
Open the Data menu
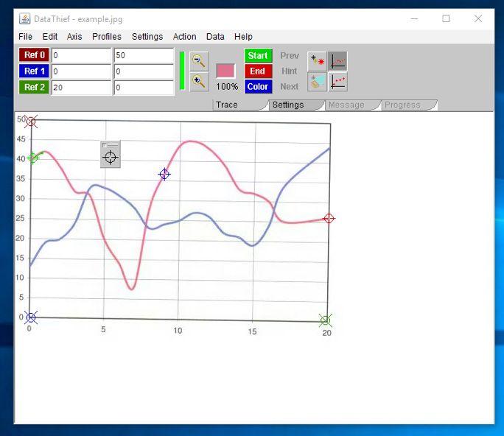[215, 37]
